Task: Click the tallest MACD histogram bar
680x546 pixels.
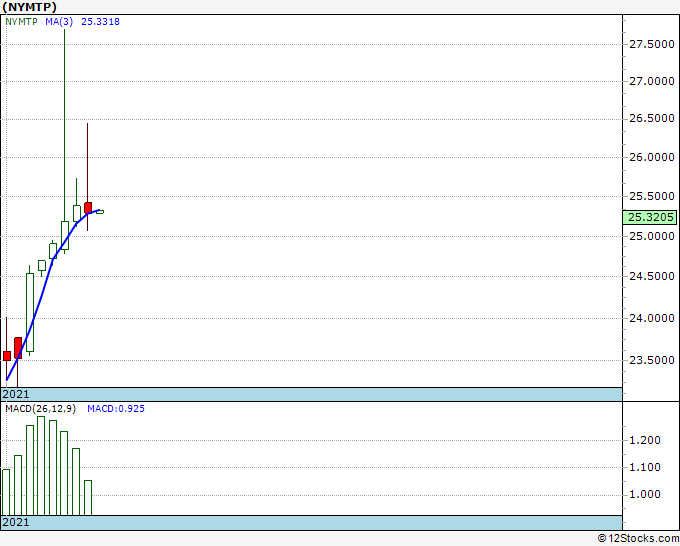Action: [x=41, y=466]
